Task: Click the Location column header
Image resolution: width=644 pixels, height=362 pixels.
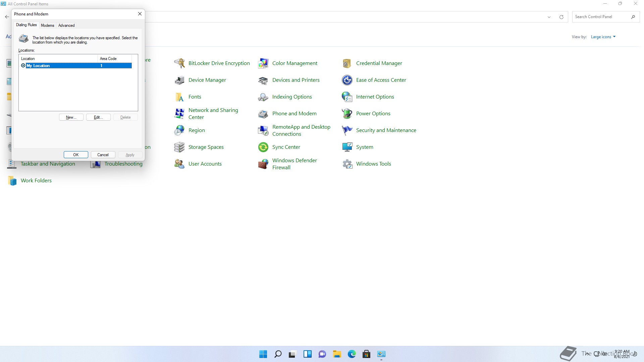Action: tap(58, 59)
